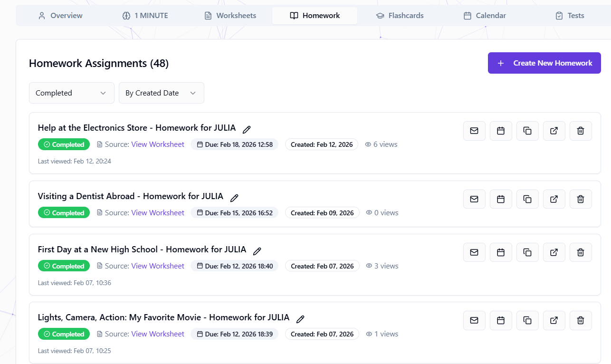Select the Homework tab
This screenshot has height=364, width=611.
tap(315, 16)
